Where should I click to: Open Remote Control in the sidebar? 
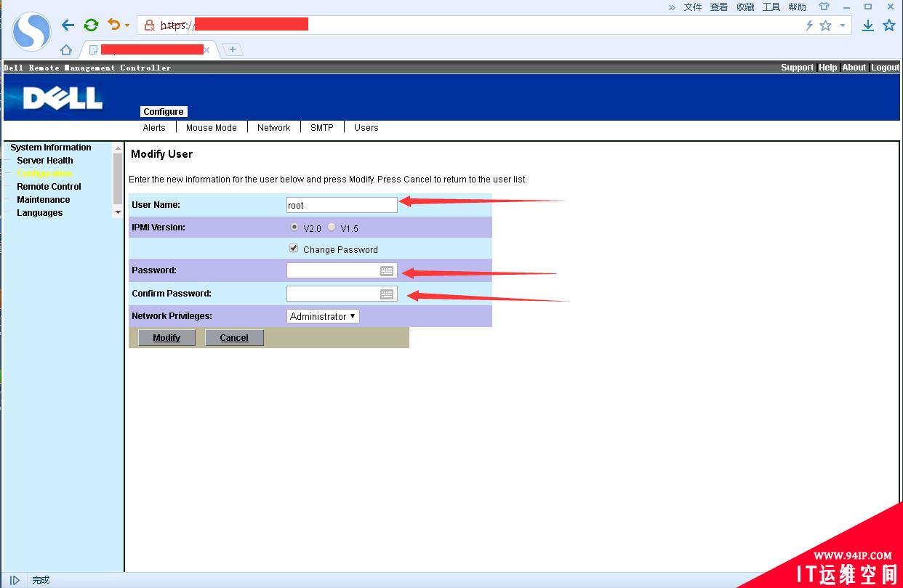pyautogui.click(x=49, y=187)
